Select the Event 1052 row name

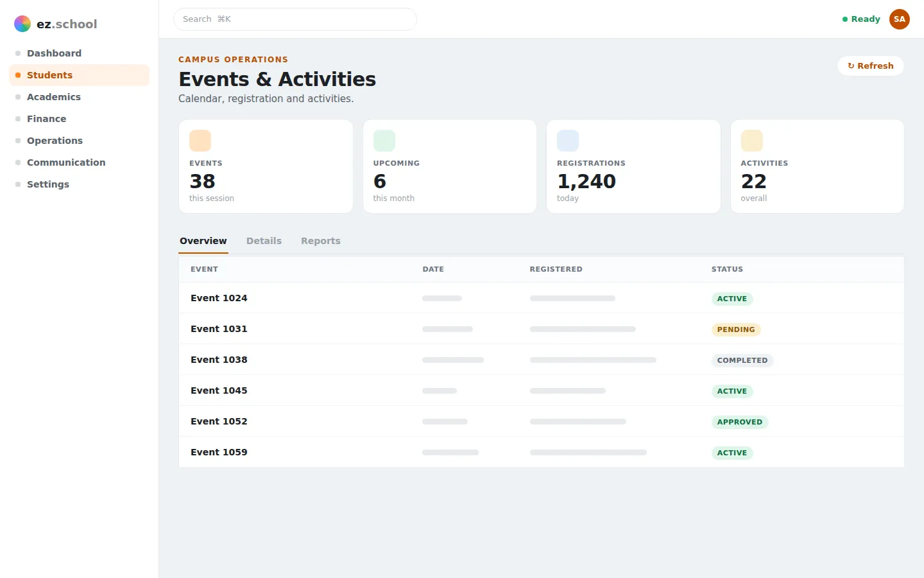click(219, 421)
